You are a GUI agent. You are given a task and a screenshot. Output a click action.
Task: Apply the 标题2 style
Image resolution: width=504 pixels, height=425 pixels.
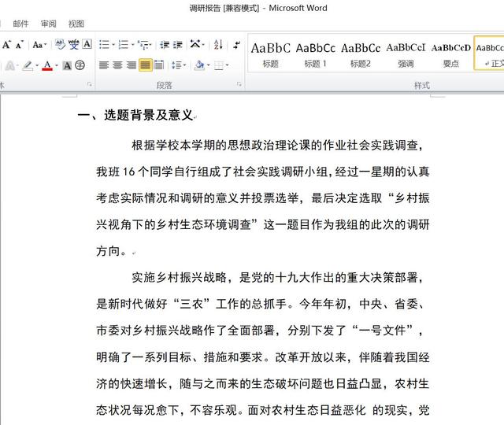pos(361,54)
